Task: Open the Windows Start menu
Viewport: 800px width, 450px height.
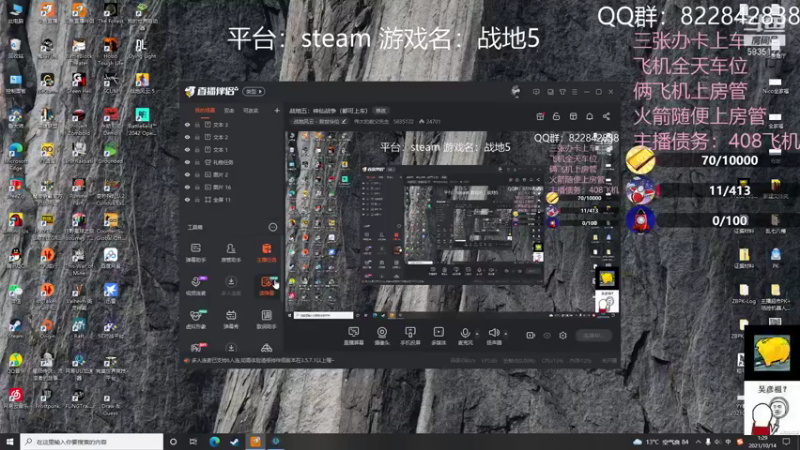Action: coord(10,441)
